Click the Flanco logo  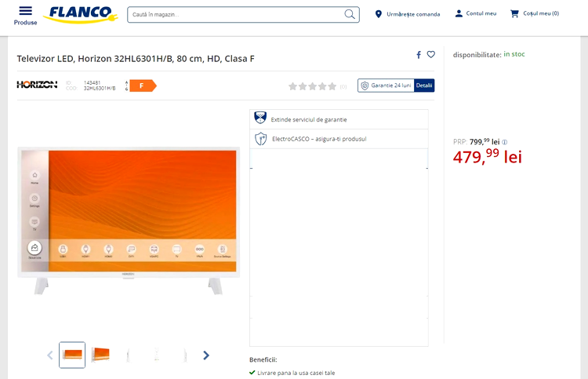81,14
